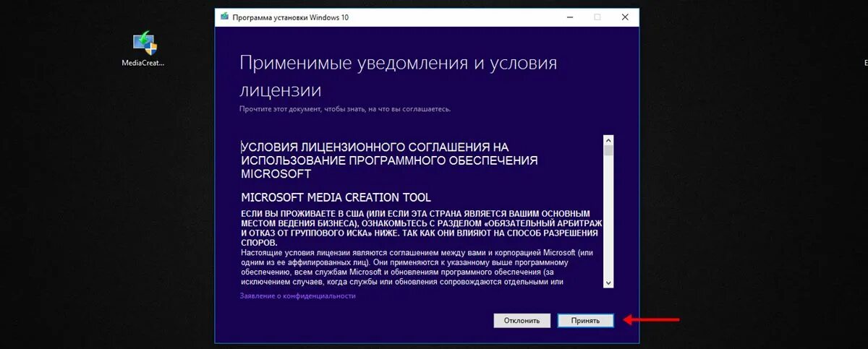Screen dimensions: 868x349
Task: Click the license text scrollbar up arrow
Action: click(608, 140)
